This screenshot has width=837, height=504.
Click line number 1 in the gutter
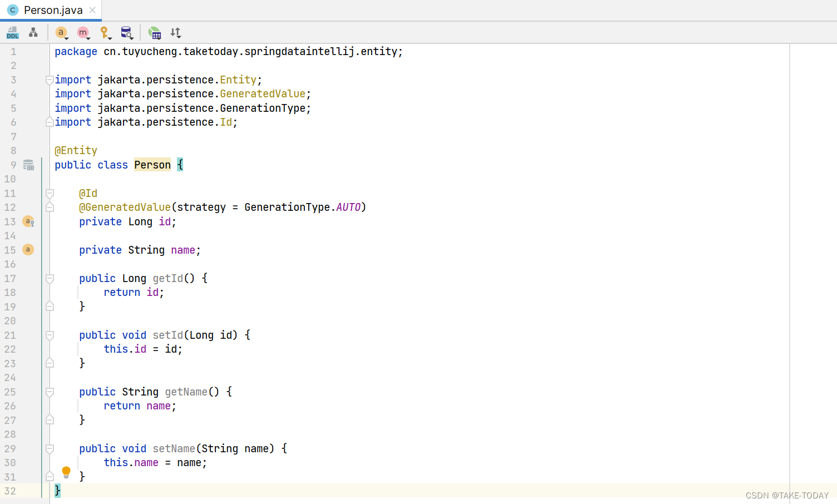(x=13, y=52)
